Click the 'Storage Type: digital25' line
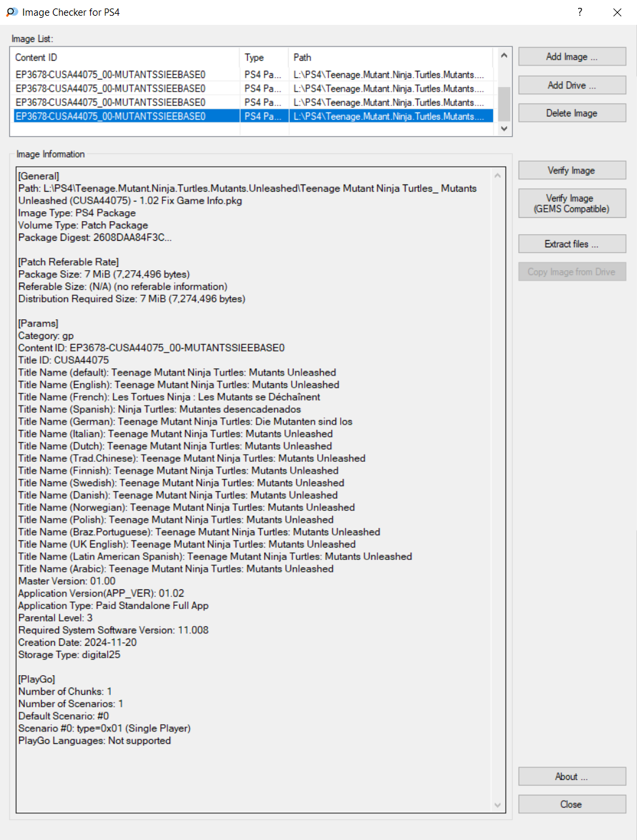637x840 pixels. point(69,655)
